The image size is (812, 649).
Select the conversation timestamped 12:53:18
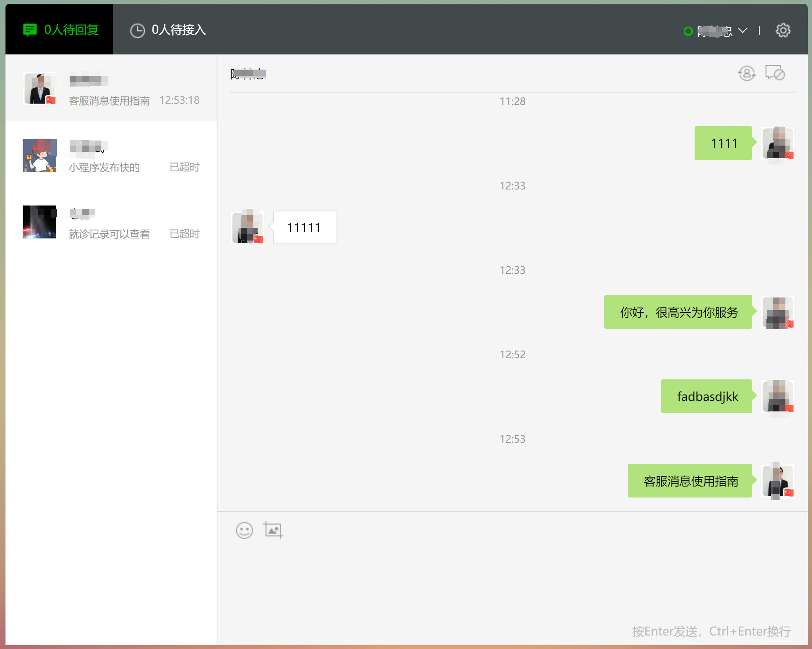111,89
